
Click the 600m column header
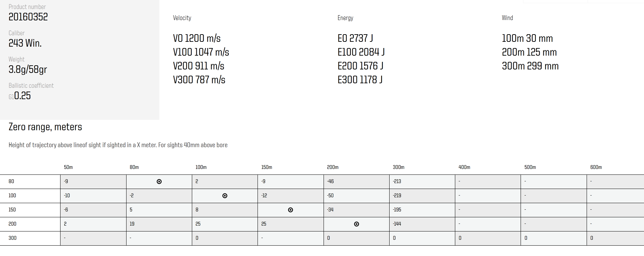[x=596, y=167]
